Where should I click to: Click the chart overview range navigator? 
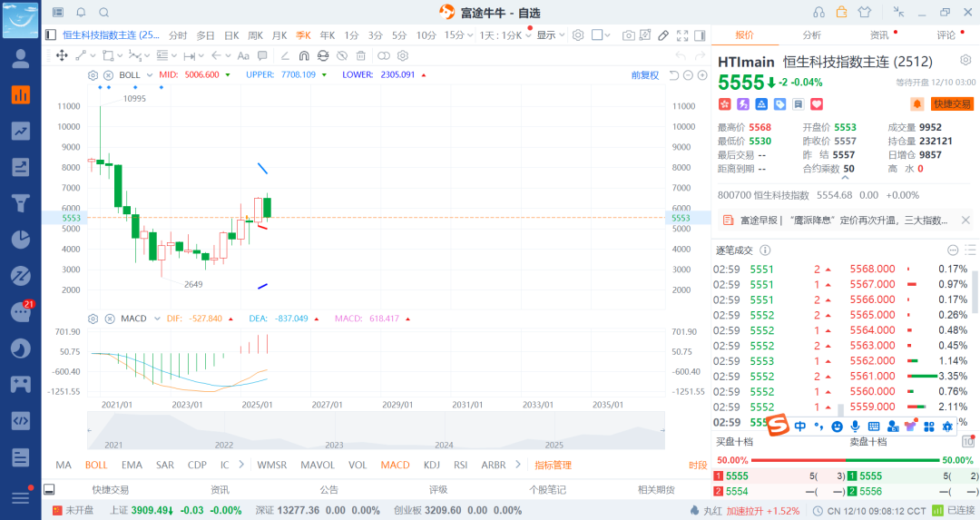coord(376,430)
